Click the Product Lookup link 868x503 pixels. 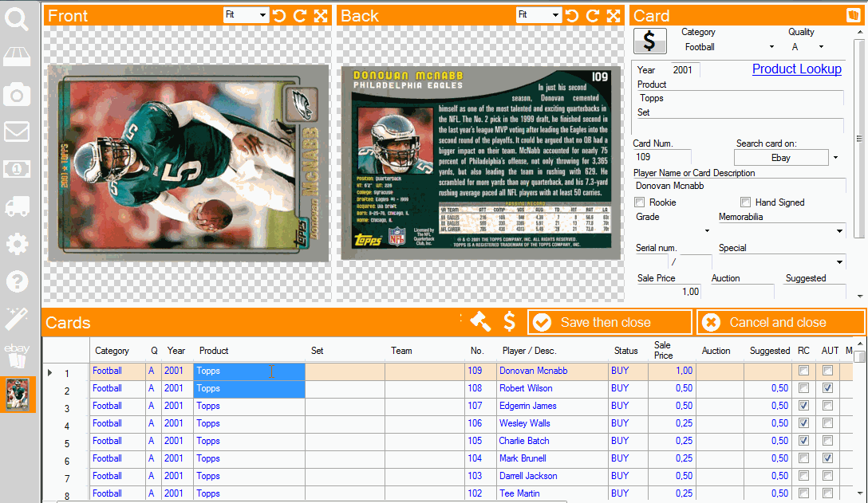click(x=796, y=69)
